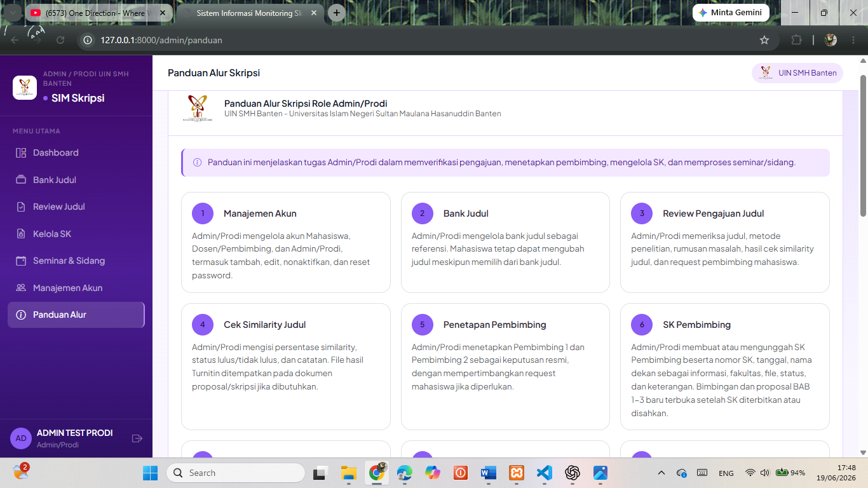Screen dimensions: 868x488
Task: Open a new browser tab
Action: pyautogui.click(x=337, y=13)
